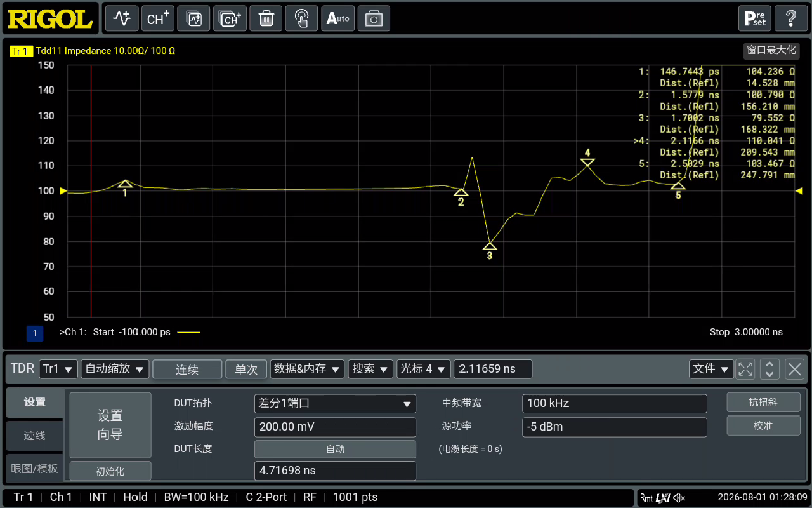812x508 pixels.
Task: Click the Rmt remote indicator
Action: point(646,498)
